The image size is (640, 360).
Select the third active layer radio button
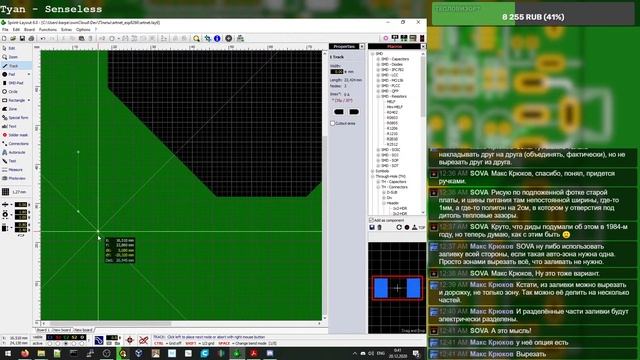click(x=65, y=343)
